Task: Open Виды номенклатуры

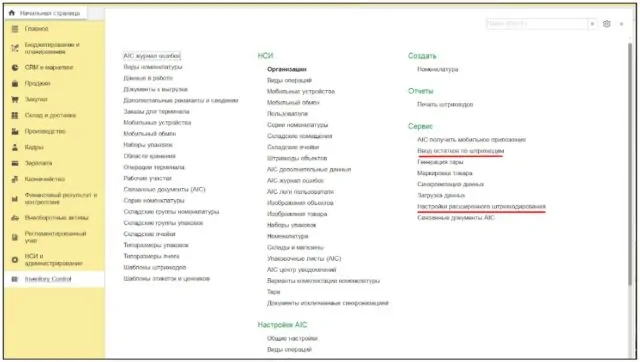Action: click(153, 67)
